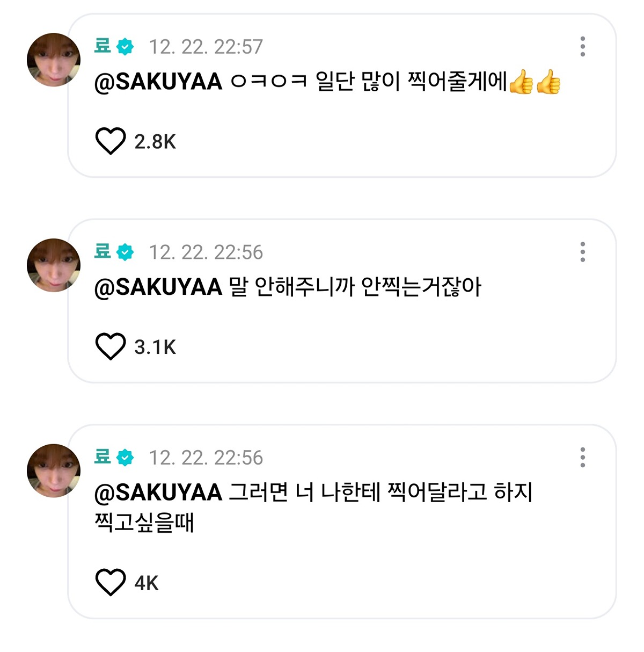Follow the @SAKUYAA mention in the 4K-likes comment

(158, 492)
